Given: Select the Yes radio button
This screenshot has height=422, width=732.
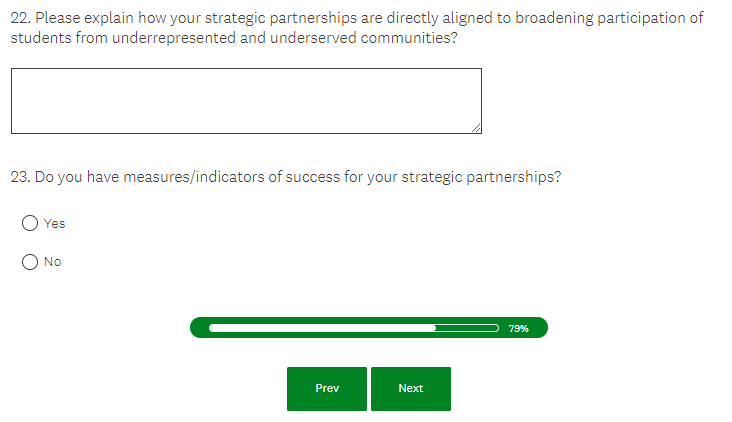Looking at the screenshot, I should [30, 223].
